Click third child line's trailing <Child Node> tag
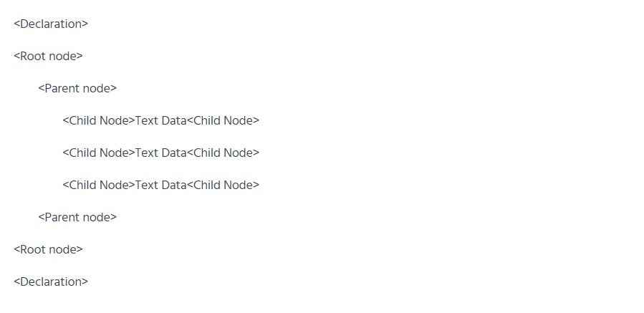The image size is (644, 313). (223, 185)
